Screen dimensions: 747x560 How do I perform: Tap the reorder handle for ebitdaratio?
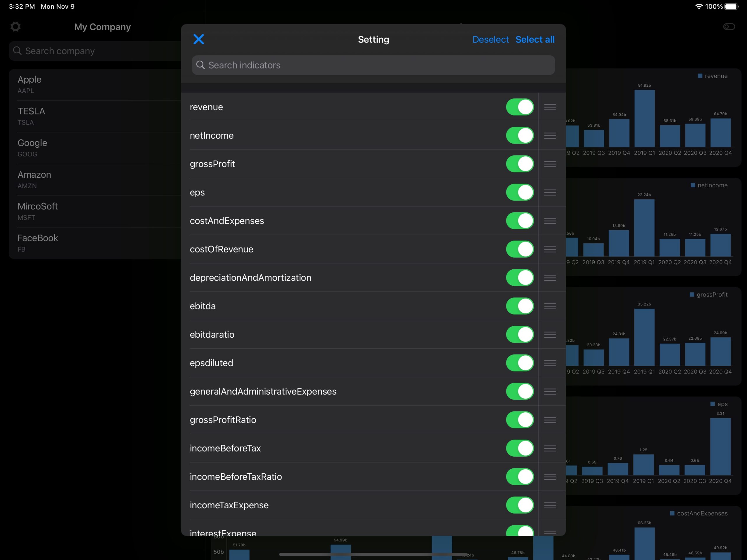tap(550, 334)
